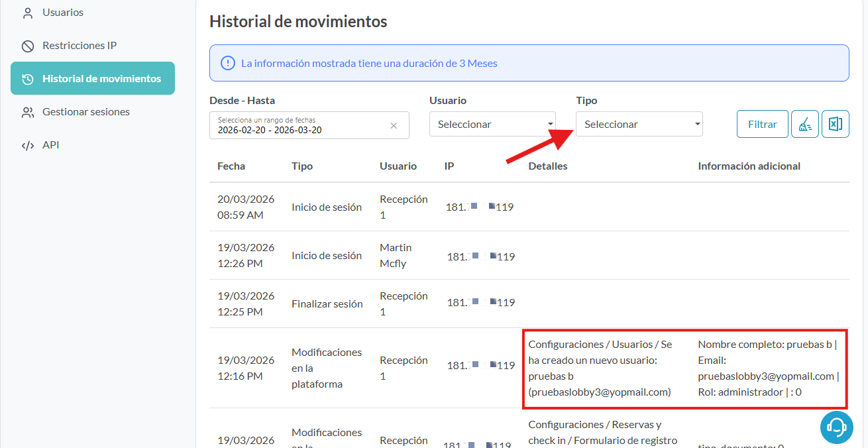Click the info icon in the blue banner
868x448 pixels.
228,64
